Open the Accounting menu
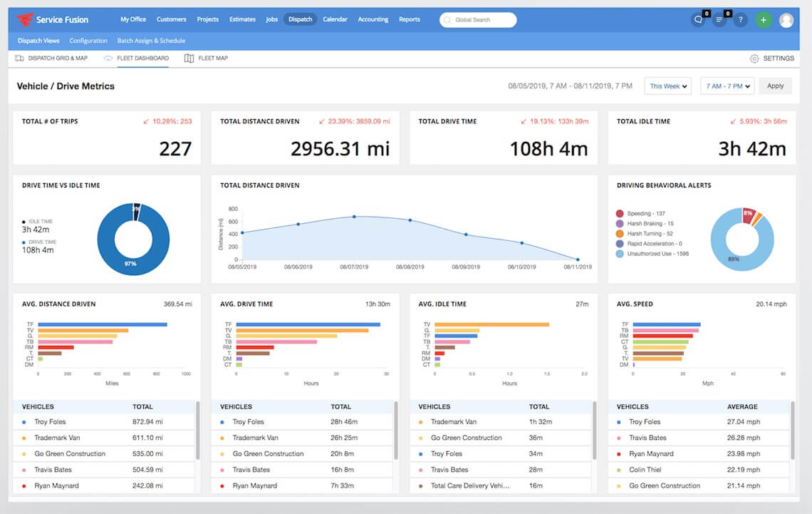Viewport: 812px width, 514px height. (373, 19)
